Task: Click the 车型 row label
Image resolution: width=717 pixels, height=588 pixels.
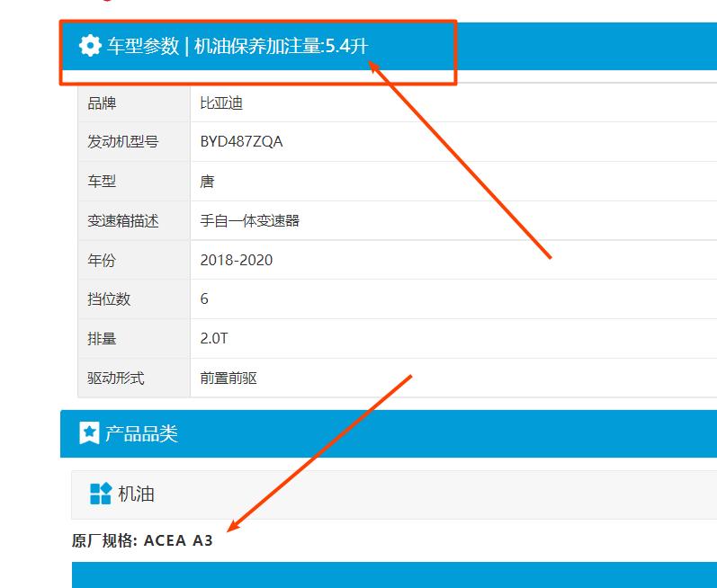Action: point(102,182)
